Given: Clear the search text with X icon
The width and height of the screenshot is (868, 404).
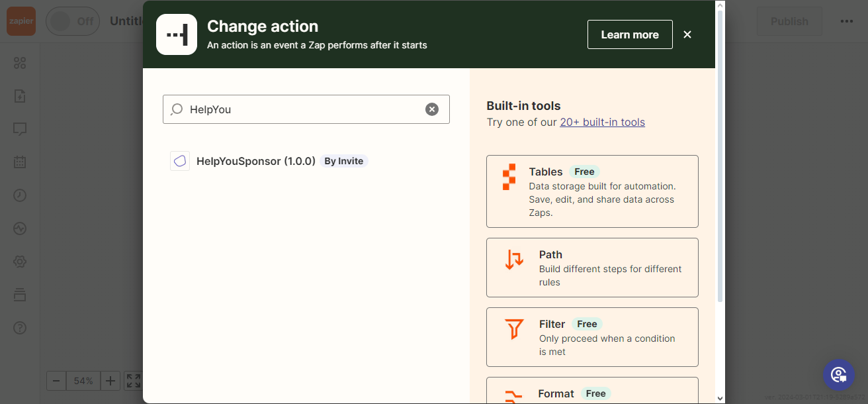Looking at the screenshot, I should (432, 109).
